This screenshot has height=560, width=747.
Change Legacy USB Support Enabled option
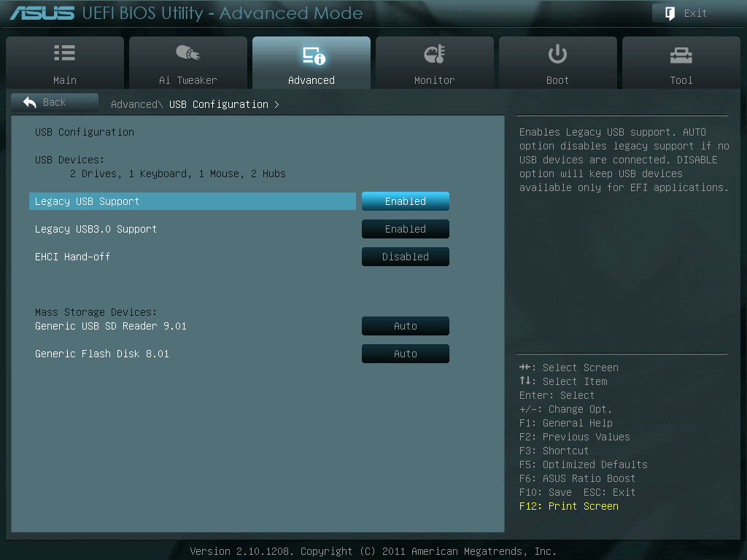pyautogui.click(x=406, y=201)
